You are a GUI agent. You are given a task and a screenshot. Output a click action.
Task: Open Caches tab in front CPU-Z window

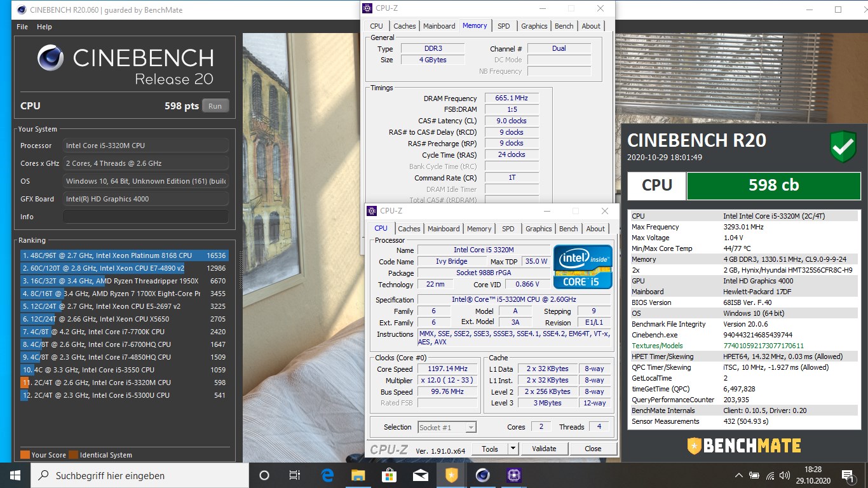click(409, 229)
